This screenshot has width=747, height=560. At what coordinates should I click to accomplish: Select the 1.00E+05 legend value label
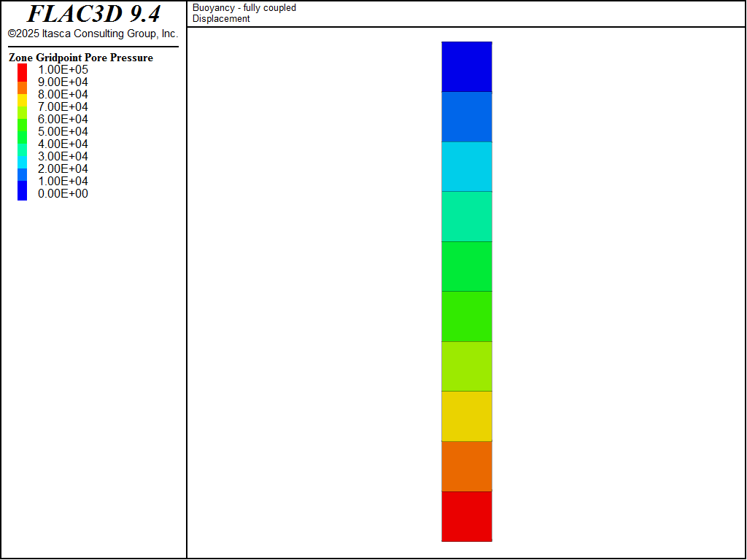[x=63, y=70]
